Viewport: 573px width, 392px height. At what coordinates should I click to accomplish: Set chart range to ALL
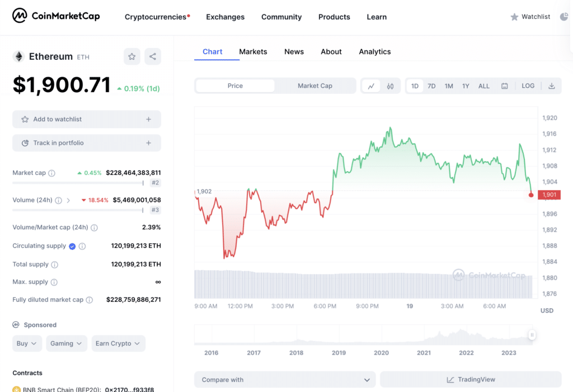point(484,86)
